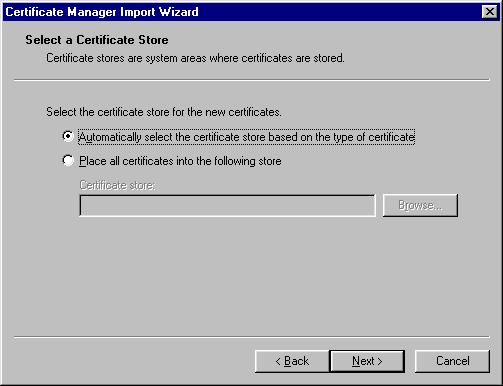Open the Browse... store picker button

tap(420, 205)
